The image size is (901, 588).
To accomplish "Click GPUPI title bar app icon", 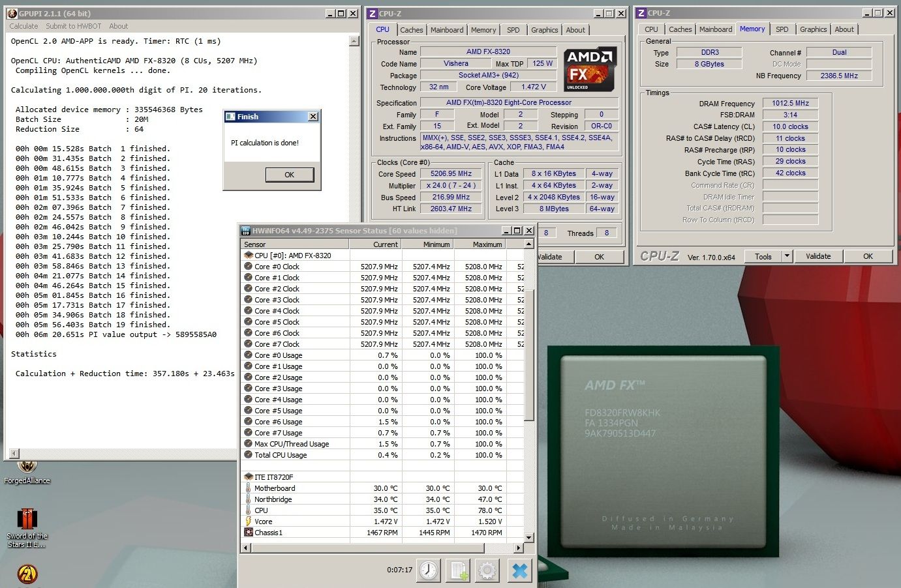I will click(x=11, y=13).
